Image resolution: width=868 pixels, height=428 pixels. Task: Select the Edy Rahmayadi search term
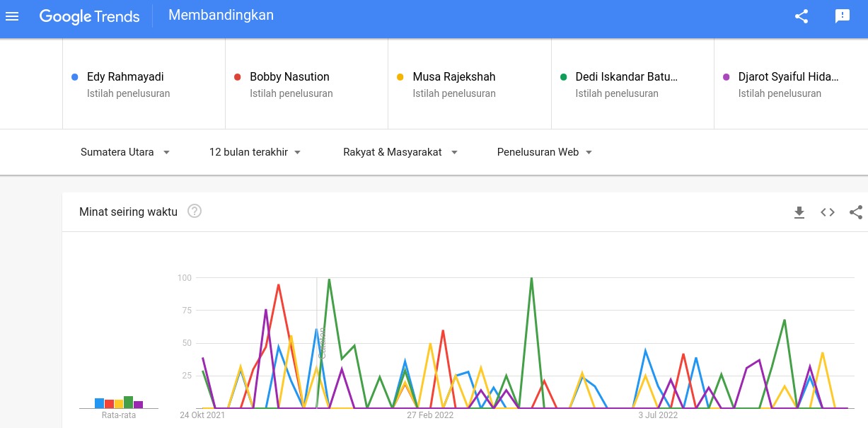(x=125, y=76)
